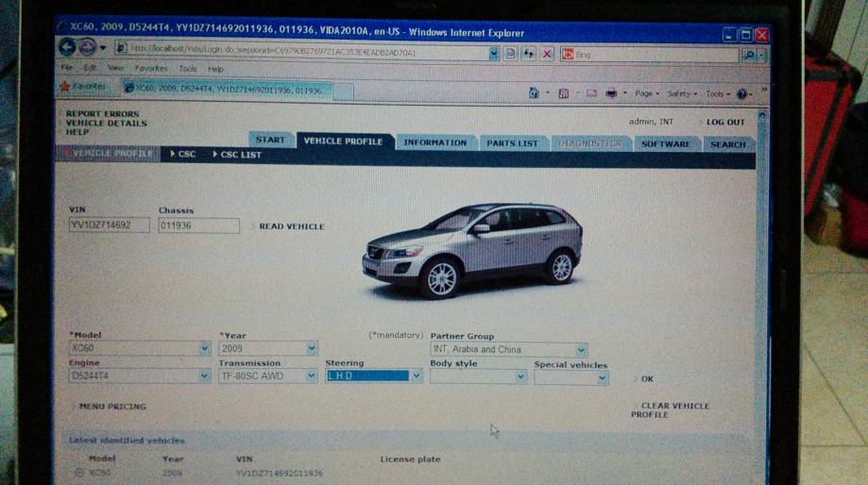Click the browser Back arrow button

(68, 47)
